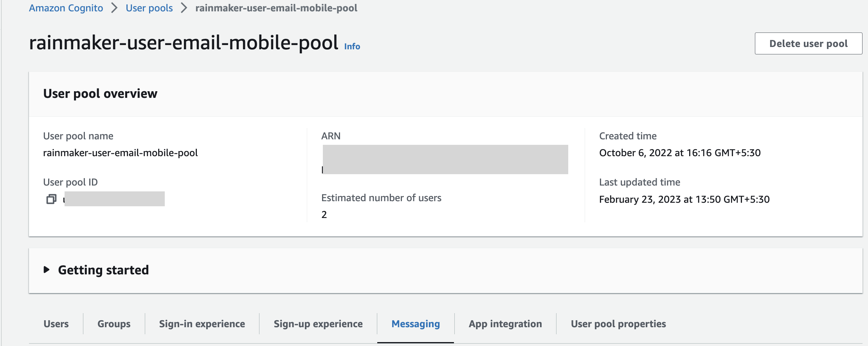Click the Estimated number of users label
The width and height of the screenshot is (868, 346).
(381, 198)
